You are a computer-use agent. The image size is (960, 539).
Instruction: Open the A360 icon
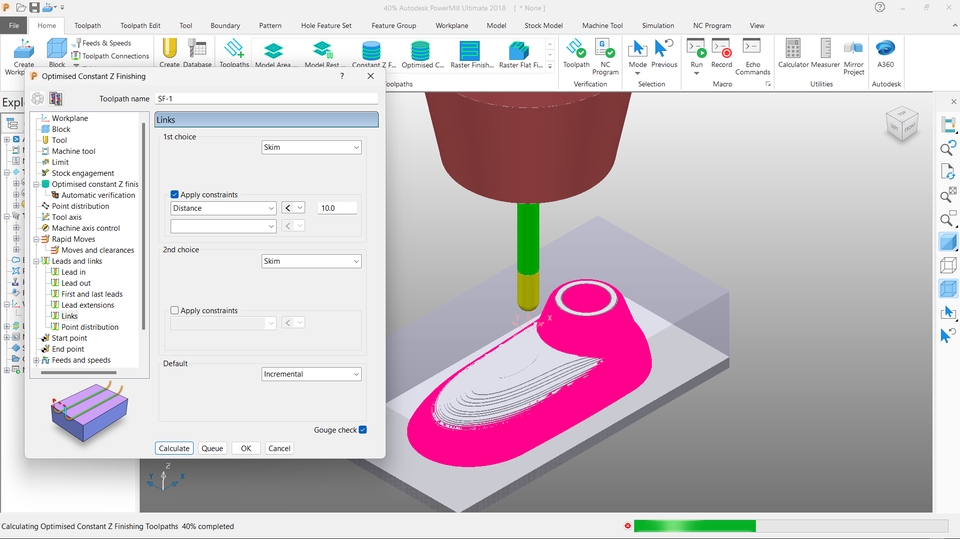(885, 53)
